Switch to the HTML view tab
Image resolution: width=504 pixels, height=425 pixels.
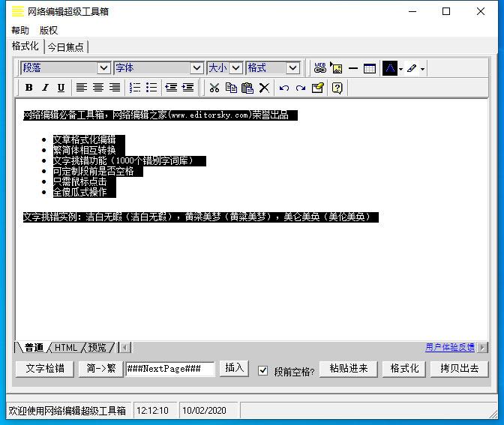pyautogui.click(x=66, y=347)
